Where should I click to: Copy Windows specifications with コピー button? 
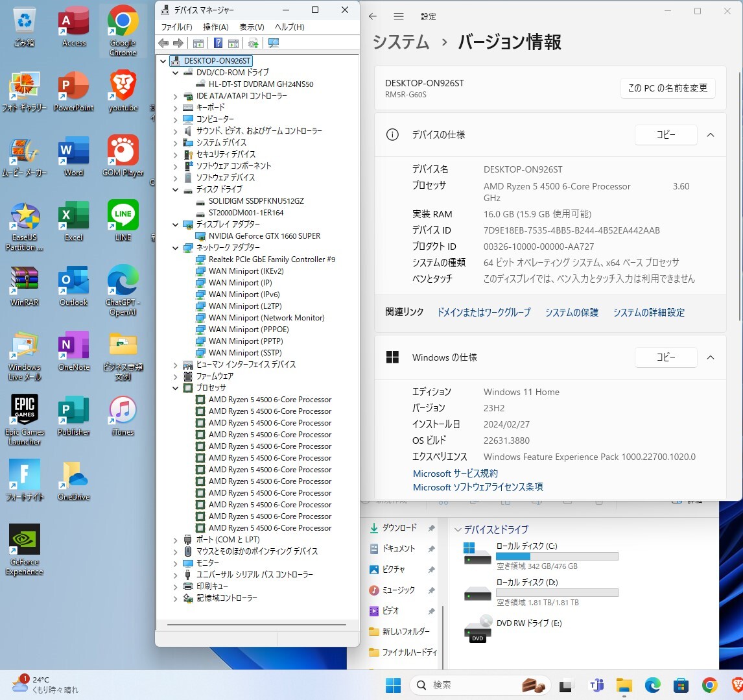666,357
